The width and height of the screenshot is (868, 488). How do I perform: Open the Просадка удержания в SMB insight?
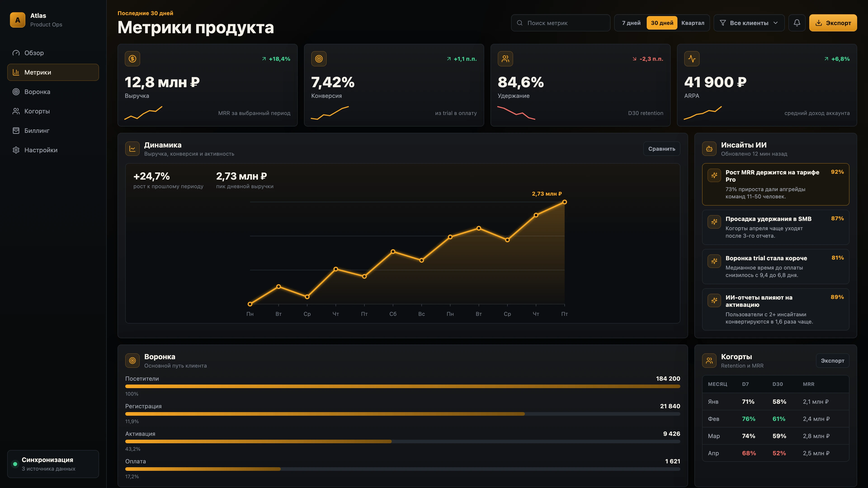(x=775, y=227)
